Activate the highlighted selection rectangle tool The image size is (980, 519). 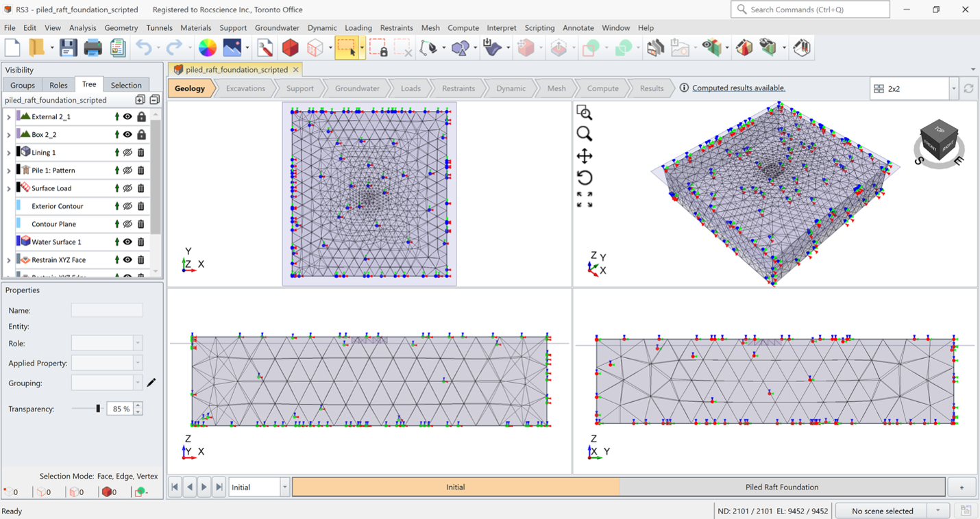coord(347,48)
